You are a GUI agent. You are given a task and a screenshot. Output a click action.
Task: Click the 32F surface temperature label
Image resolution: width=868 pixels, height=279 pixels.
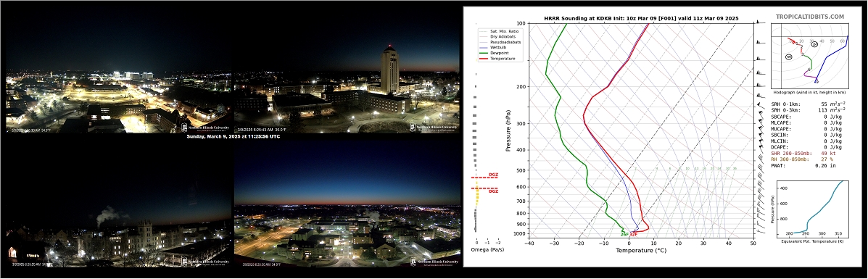pyautogui.click(x=633, y=235)
